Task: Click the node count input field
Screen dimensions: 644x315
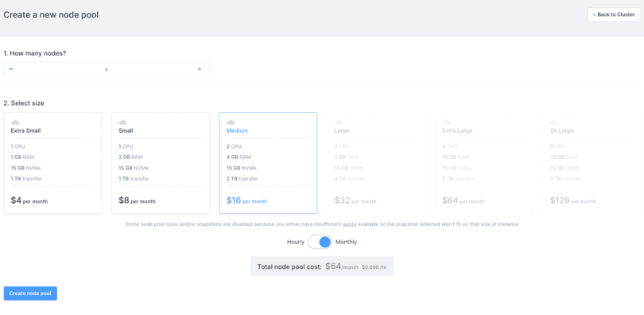Action: (107, 69)
